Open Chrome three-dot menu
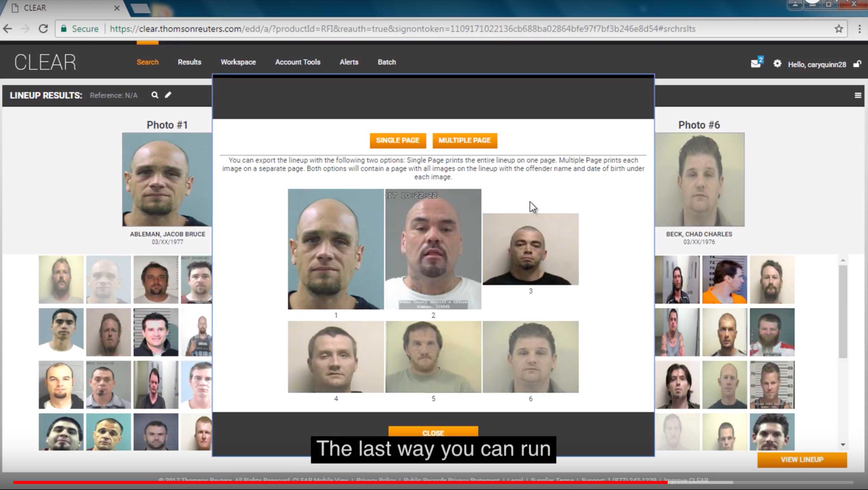This screenshot has width=868, height=490. coord(859,29)
